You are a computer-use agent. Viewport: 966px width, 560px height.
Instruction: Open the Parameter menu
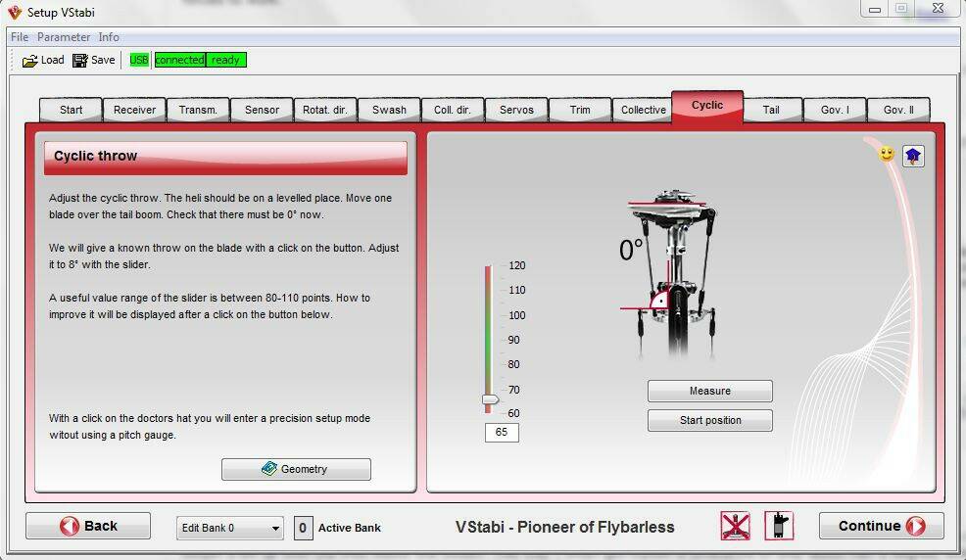pyautogui.click(x=64, y=37)
